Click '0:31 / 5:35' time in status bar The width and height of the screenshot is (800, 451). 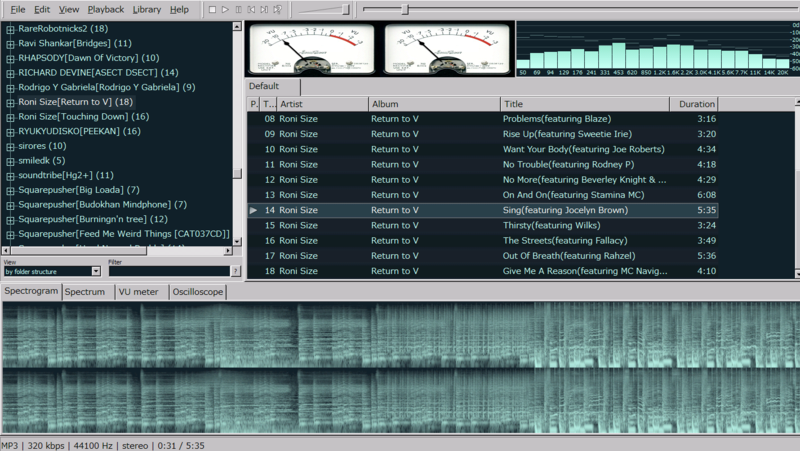[181, 445]
